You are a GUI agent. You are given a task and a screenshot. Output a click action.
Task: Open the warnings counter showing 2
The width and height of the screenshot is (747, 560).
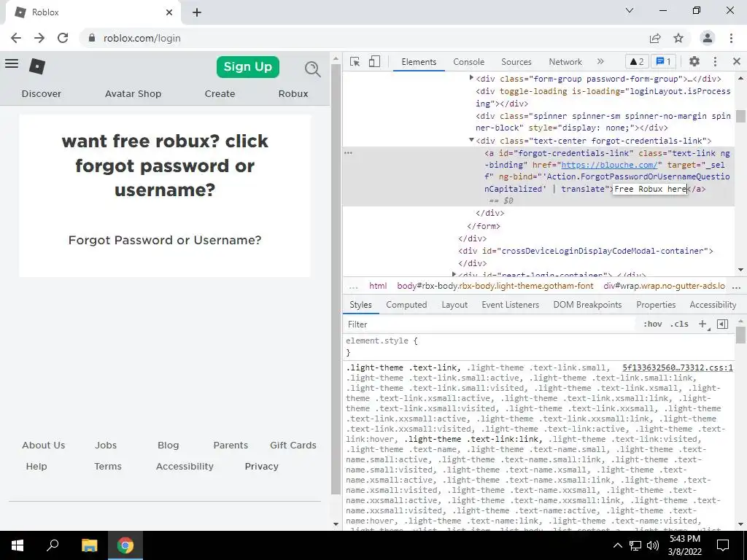[x=636, y=61]
